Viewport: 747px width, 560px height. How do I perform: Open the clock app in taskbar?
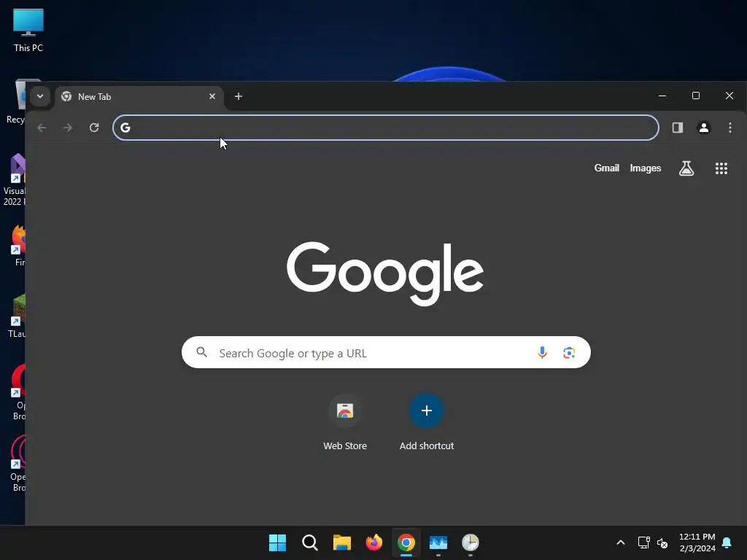(471, 542)
